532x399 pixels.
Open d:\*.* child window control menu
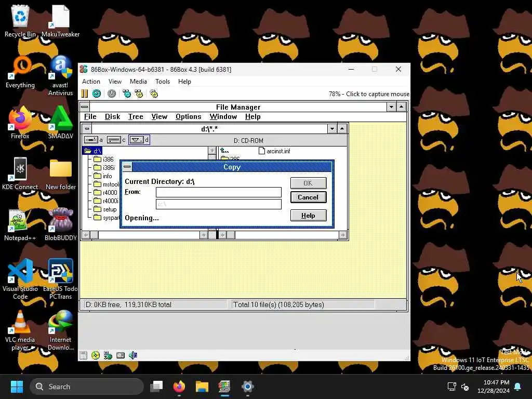coord(87,129)
